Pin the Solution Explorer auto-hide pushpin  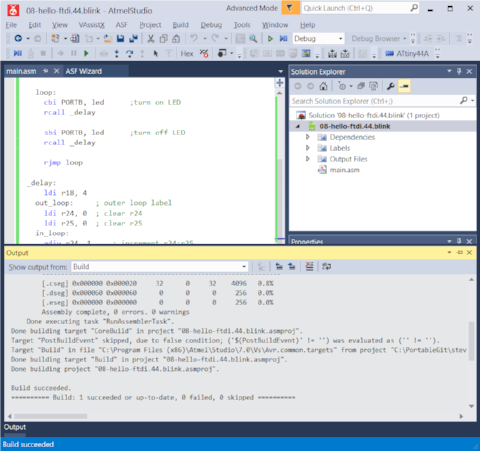pos(459,71)
